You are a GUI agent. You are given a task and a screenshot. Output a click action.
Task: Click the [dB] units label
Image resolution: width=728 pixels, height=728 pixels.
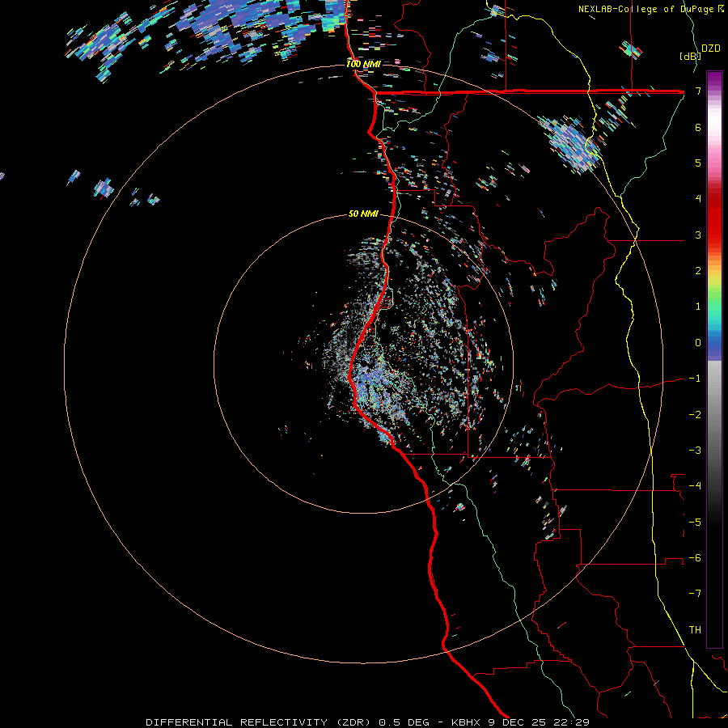pyautogui.click(x=690, y=57)
